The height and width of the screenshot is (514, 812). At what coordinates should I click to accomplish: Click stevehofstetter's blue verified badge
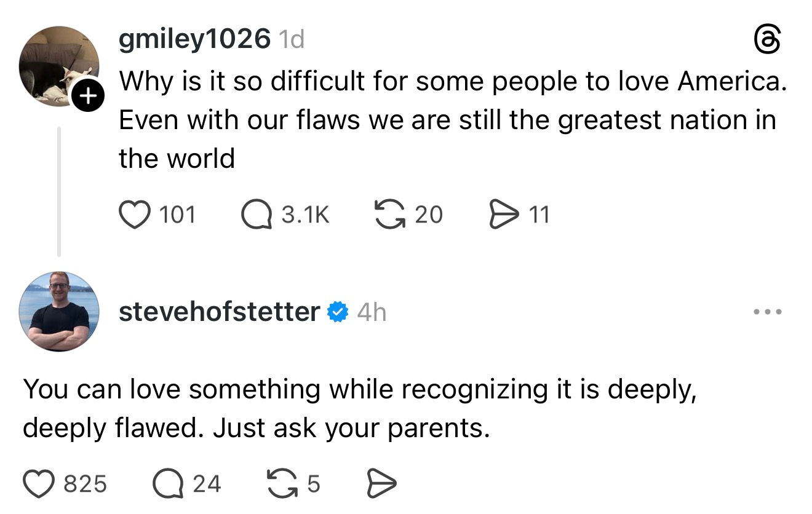point(337,312)
